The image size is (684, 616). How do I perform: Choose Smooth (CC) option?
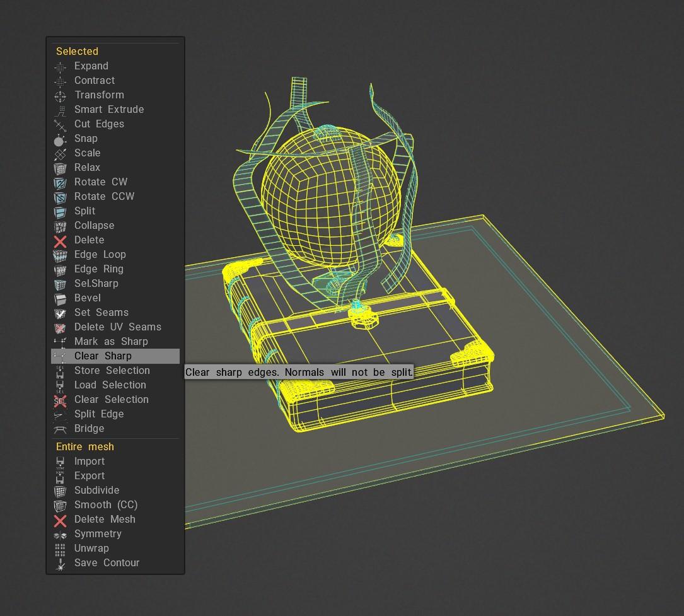click(105, 505)
